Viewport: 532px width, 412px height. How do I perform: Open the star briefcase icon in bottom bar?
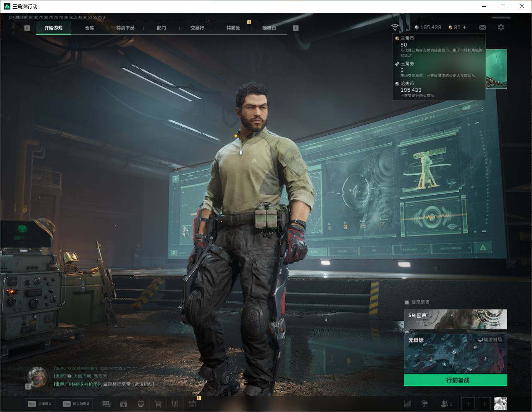coord(124,404)
